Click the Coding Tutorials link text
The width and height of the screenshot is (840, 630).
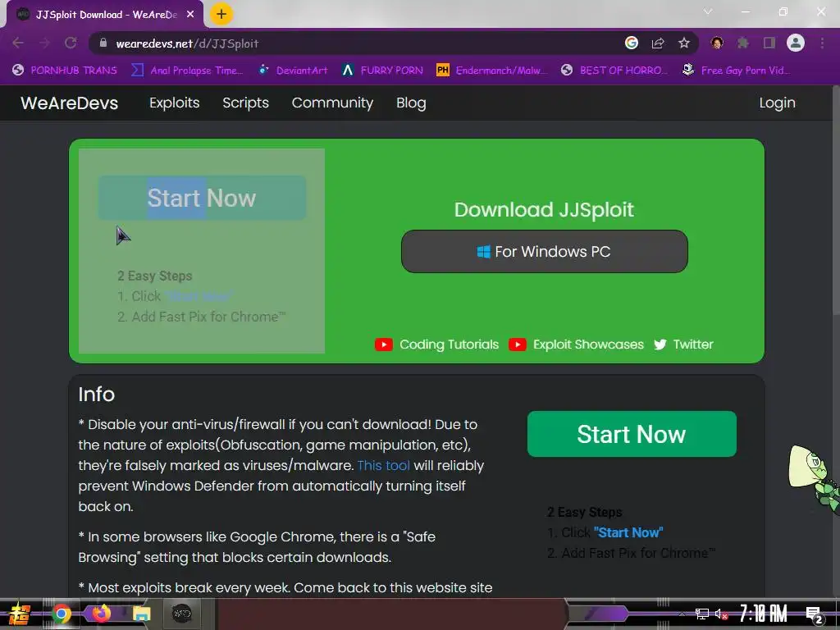click(449, 345)
